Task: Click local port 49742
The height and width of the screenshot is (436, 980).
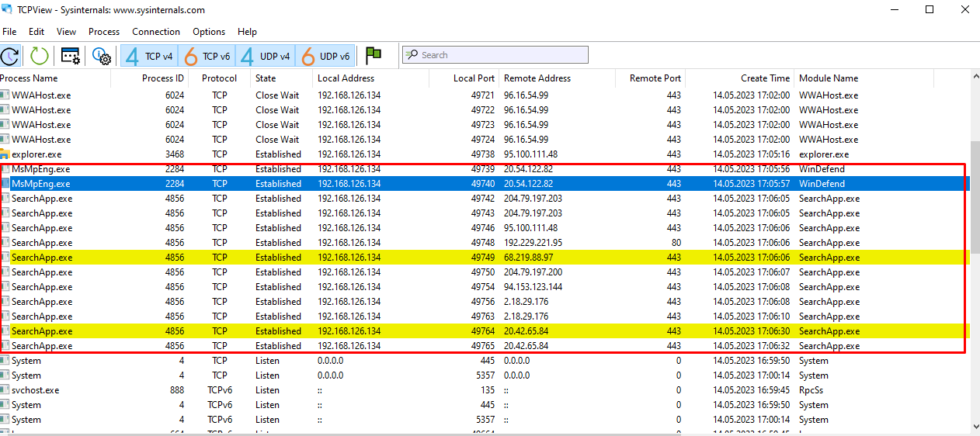Action: pos(481,199)
